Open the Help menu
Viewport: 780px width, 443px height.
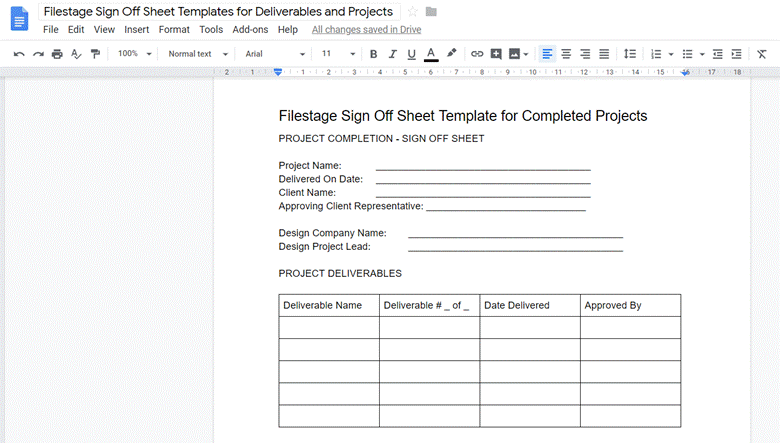288,29
